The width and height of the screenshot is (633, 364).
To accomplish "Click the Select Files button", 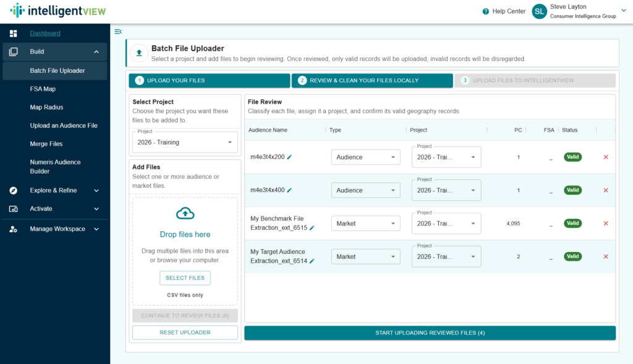I will (x=185, y=277).
